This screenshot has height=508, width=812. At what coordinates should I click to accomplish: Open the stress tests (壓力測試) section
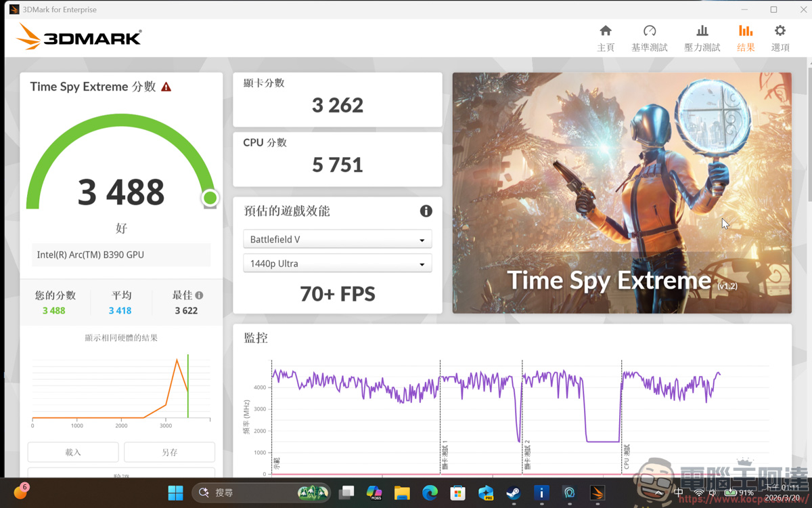tap(702, 38)
